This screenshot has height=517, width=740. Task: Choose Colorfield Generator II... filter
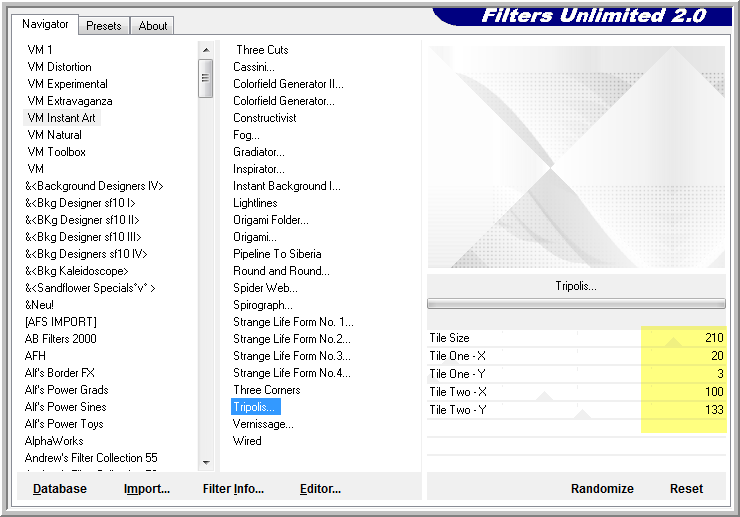point(288,84)
